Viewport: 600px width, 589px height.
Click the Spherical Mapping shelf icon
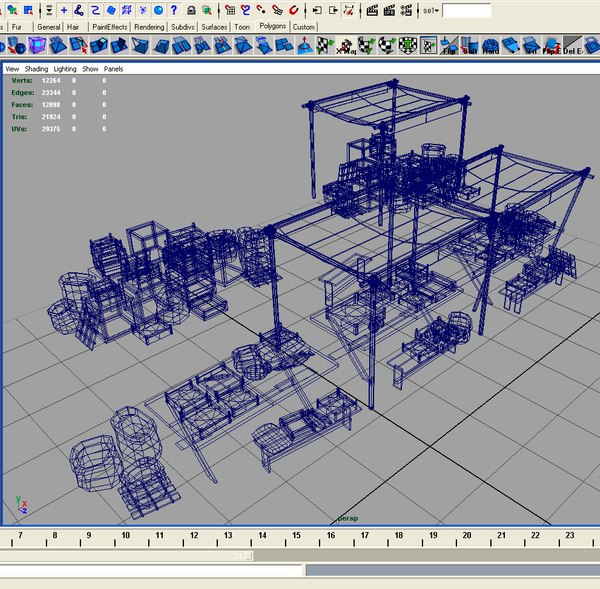(x=387, y=46)
